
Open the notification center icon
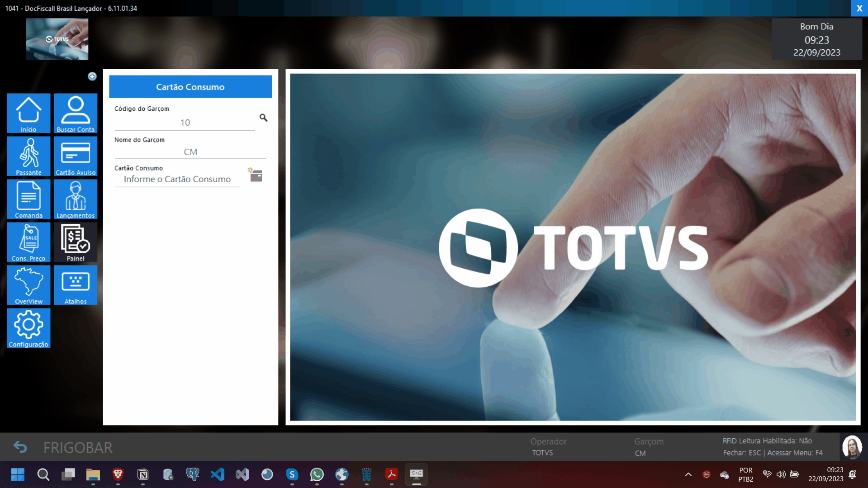coord(853,474)
